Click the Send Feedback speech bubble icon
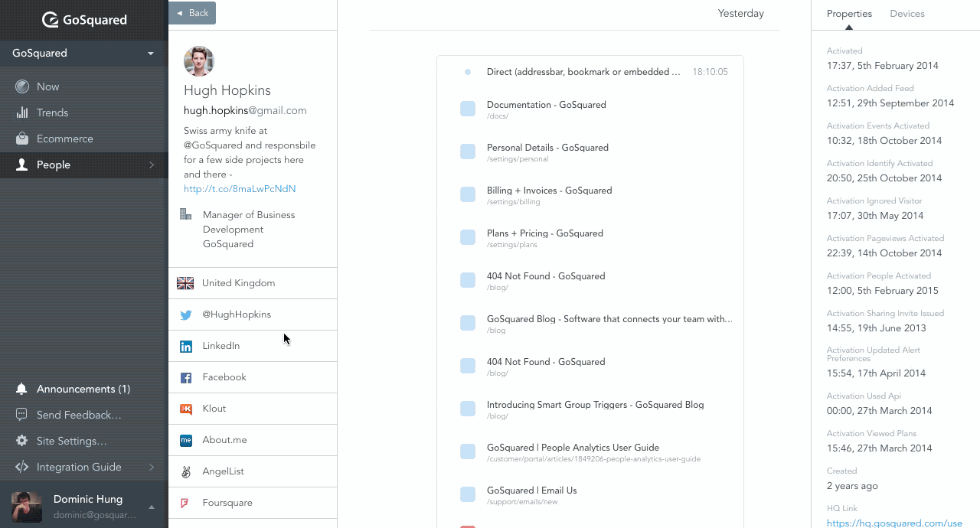The width and height of the screenshot is (980, 528). pyautogui.click(x=22, y=415)
